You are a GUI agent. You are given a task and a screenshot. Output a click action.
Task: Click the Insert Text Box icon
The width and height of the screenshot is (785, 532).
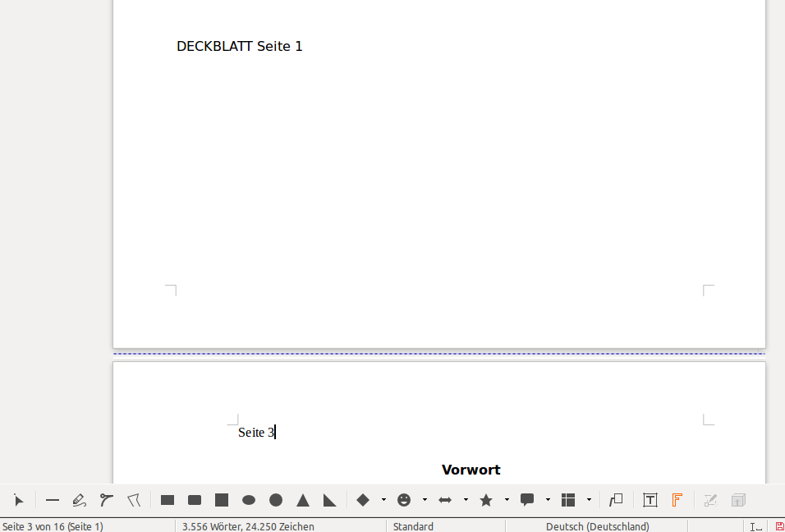tap(650, 500)
